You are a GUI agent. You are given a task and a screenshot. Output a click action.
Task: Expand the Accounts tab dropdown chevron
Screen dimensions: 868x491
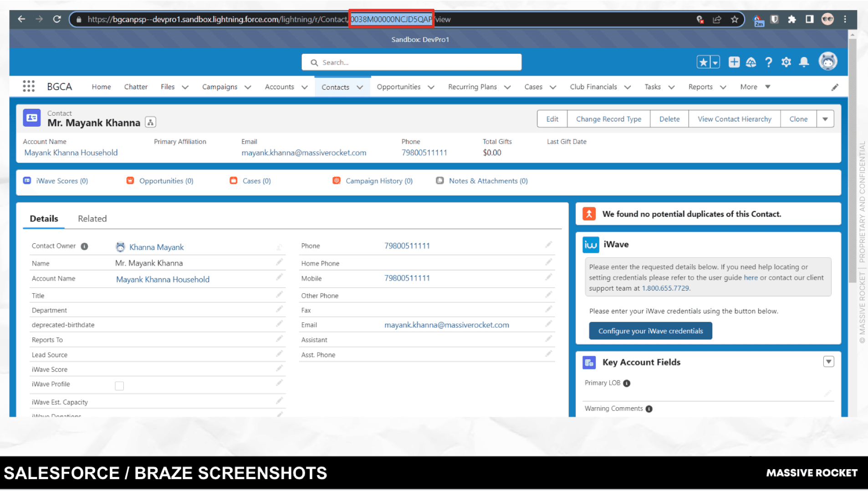[x=305, y=87]
